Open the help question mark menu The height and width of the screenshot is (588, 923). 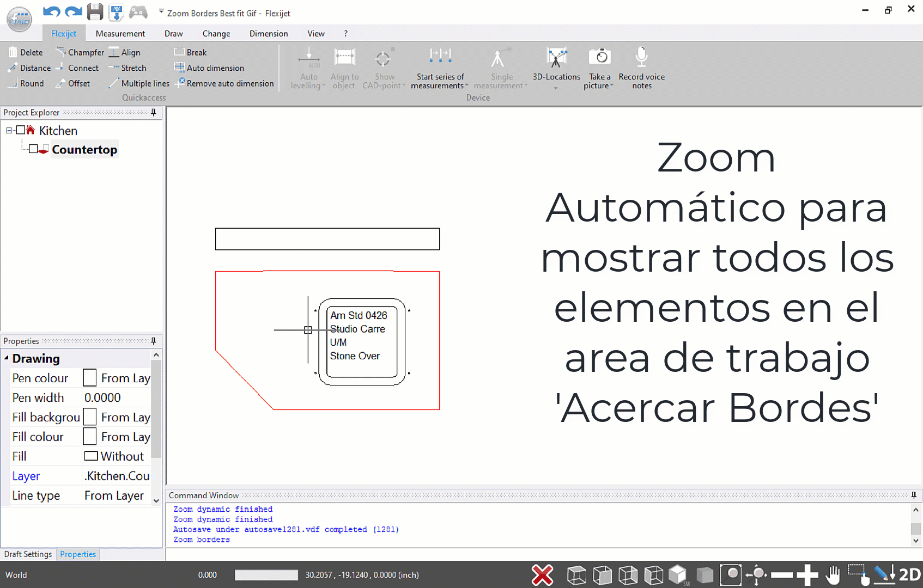point(345,33)
